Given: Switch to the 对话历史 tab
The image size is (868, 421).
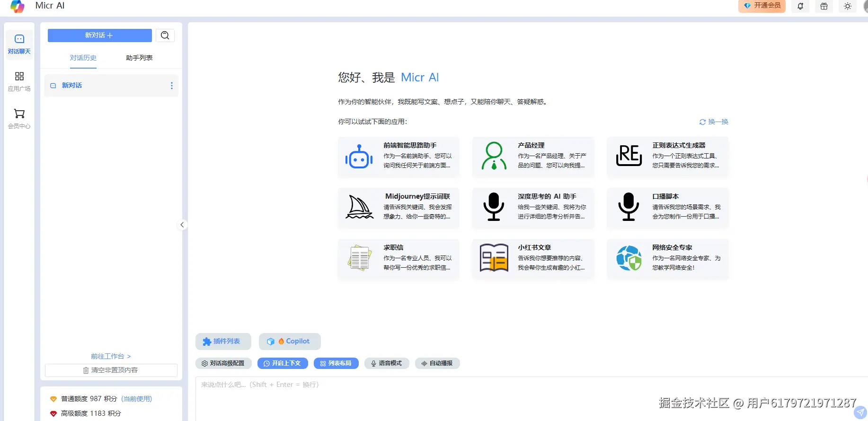Looking at the screenshot, I should point(83,58).
